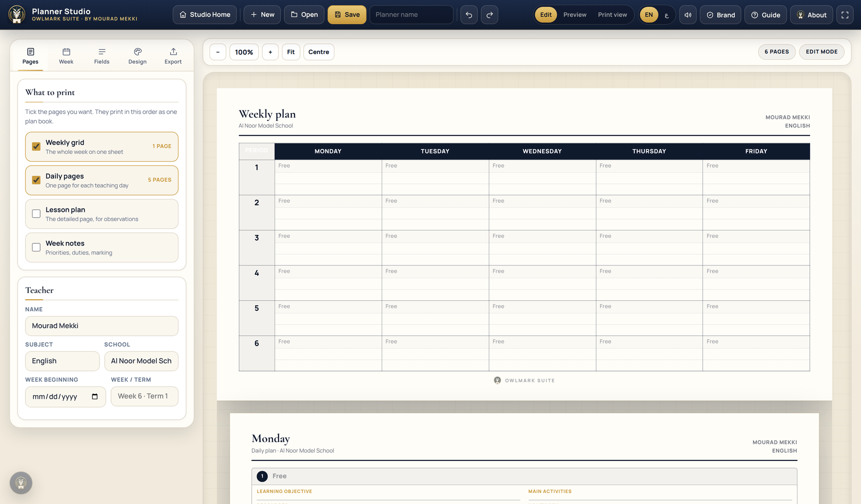Centre the page in view

click(319, 52)
